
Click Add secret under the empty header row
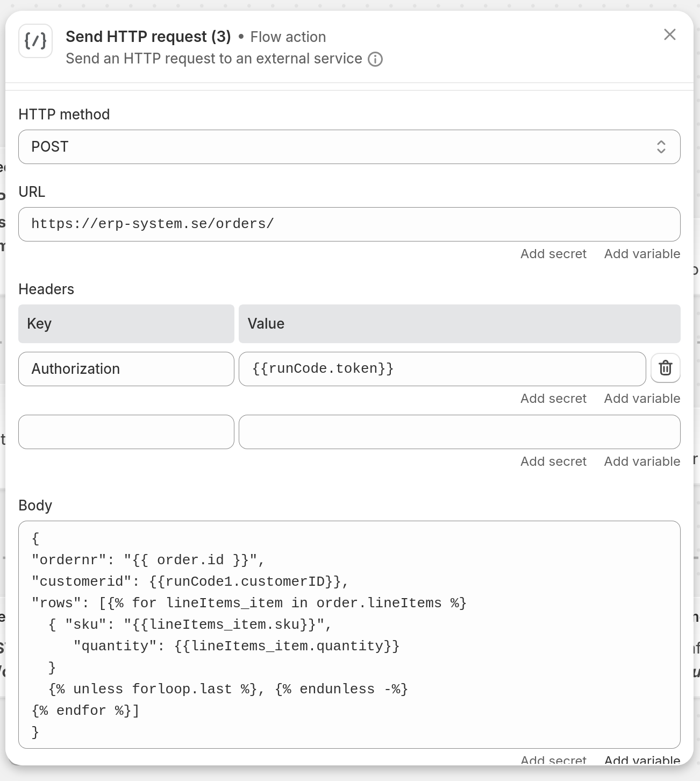pyautogui.click(x=553, y=461)
